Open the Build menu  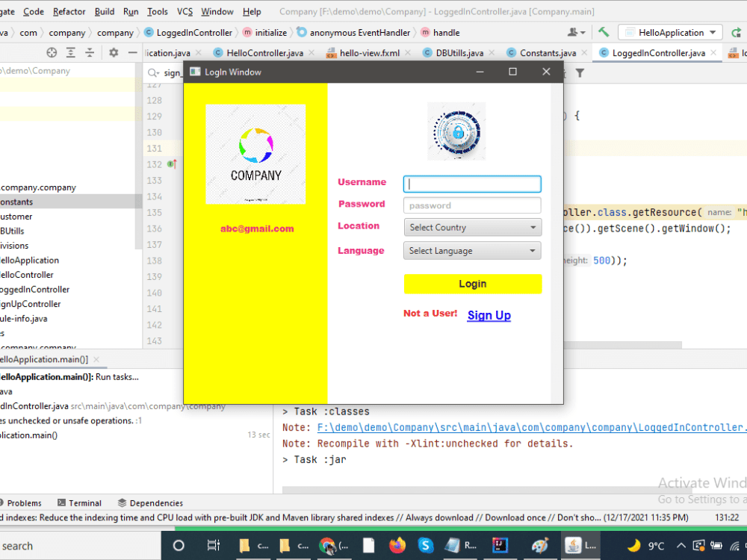(x=105, y=11)
